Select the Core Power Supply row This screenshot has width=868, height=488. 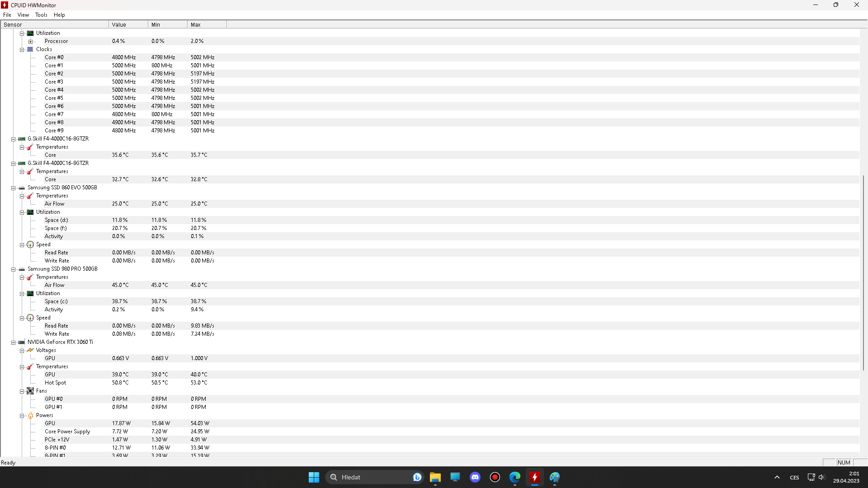click(430, 432)
